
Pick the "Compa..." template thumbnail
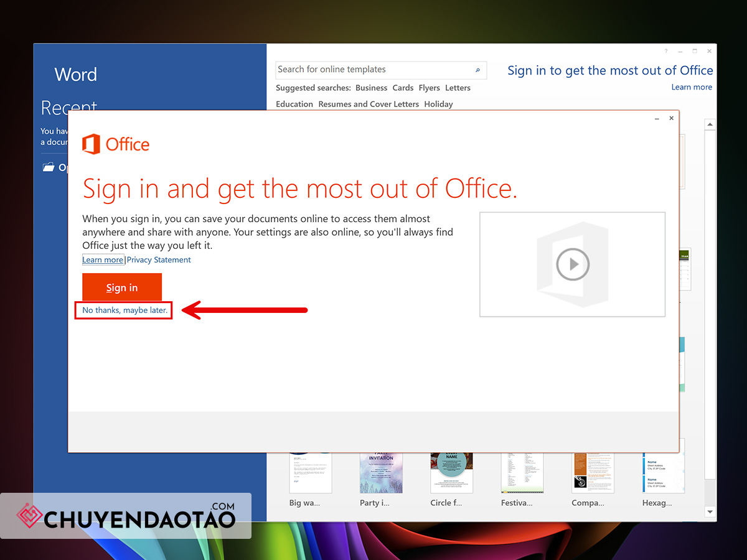coord(593,472)
